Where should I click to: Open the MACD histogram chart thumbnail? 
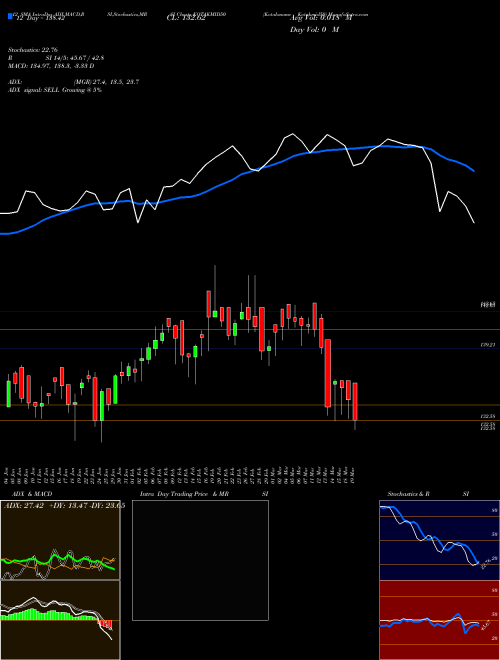[x=60, y=620]
